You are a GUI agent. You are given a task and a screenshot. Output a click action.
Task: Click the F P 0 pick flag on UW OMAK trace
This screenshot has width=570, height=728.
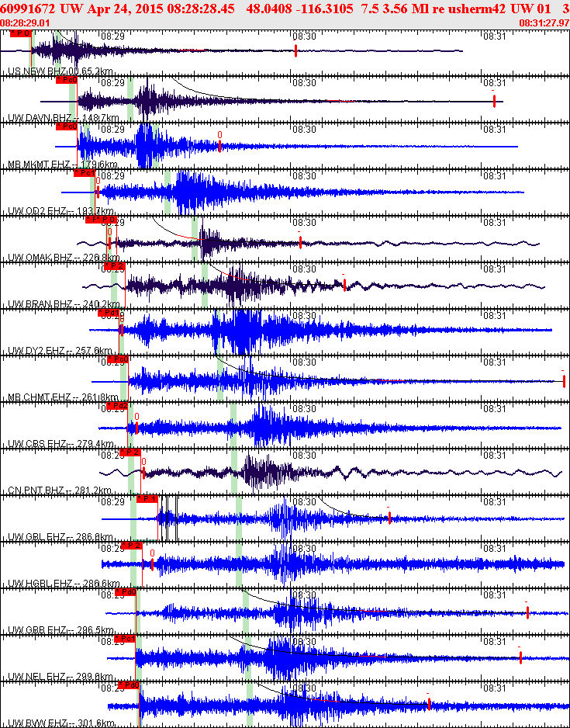[x=101, y=219]
